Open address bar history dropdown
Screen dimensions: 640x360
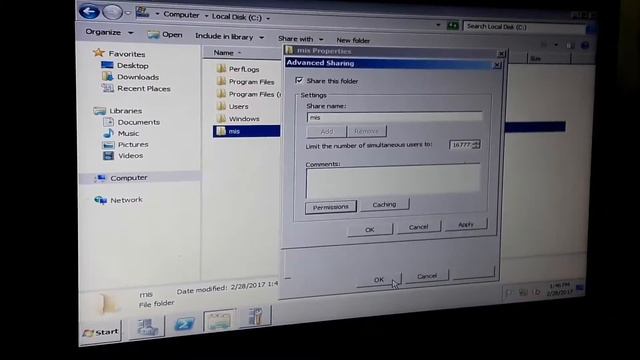click(x=438, y=25)
